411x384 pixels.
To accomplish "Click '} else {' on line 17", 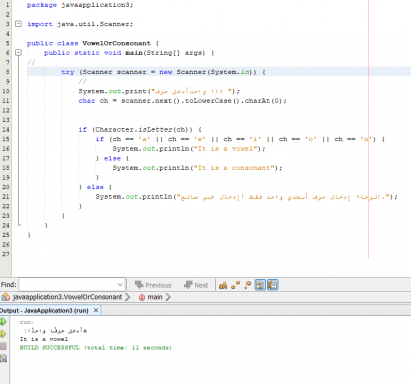I will pos(112,158).
